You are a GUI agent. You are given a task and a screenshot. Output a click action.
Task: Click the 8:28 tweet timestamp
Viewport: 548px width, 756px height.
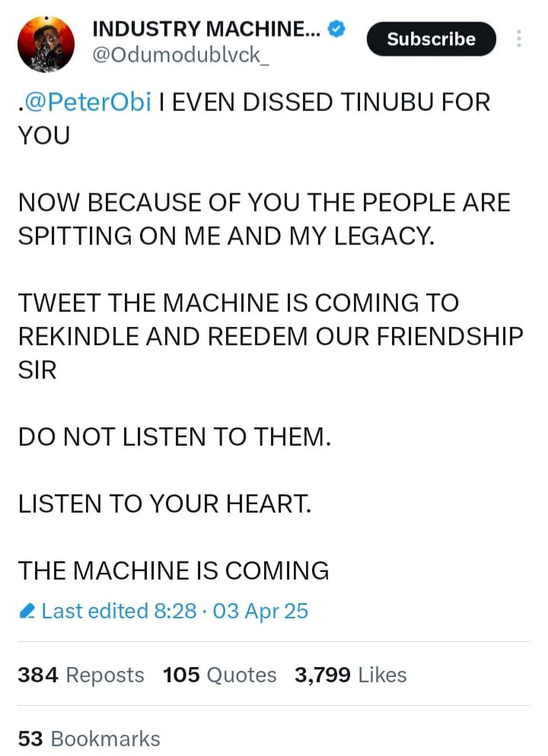tap(175, 611)
